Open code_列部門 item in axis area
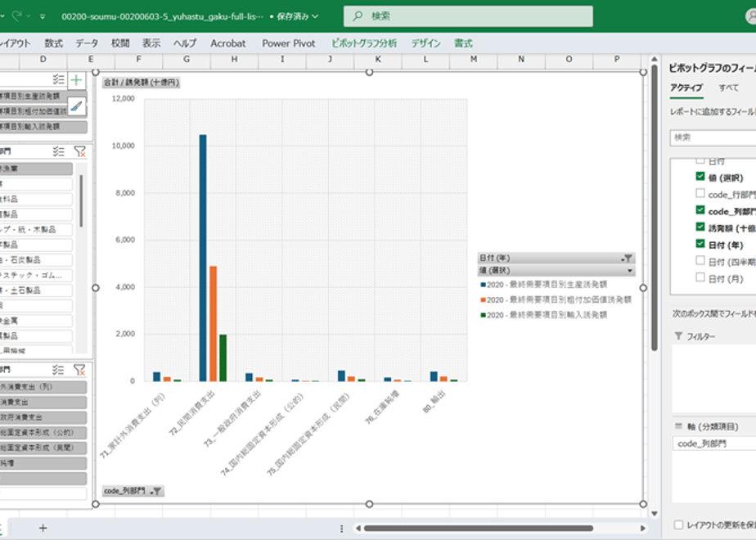The image size is (756, 540). point(714,443)
